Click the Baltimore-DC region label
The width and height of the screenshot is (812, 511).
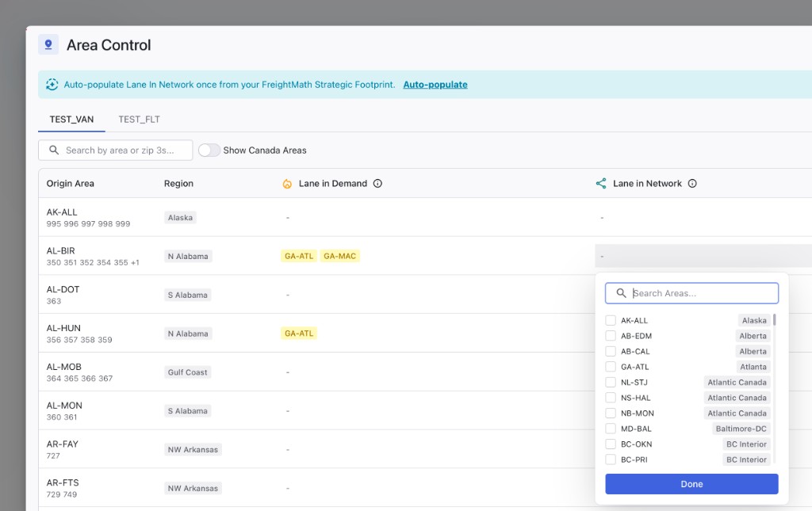coord(741,429)
